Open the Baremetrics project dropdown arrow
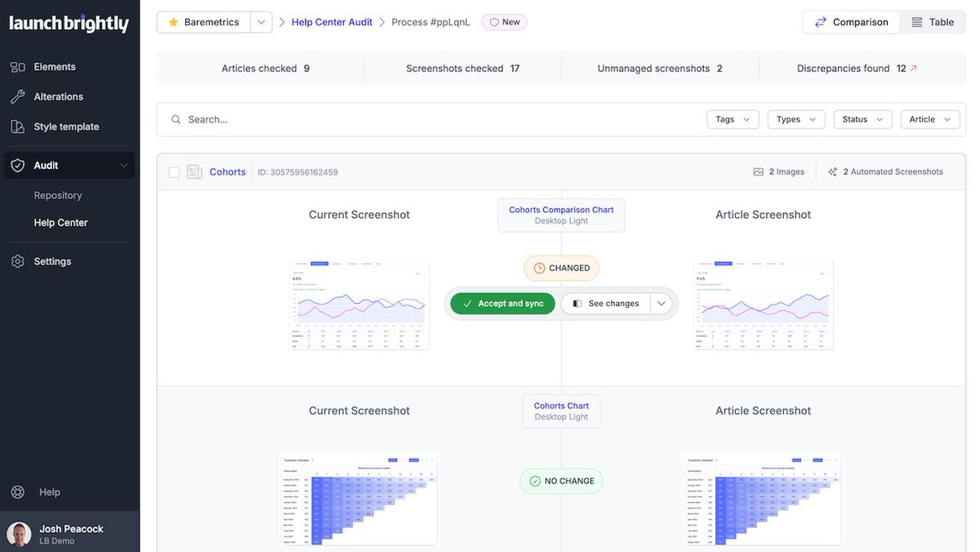Screen dimensions: 980x552 pos(261,22)
